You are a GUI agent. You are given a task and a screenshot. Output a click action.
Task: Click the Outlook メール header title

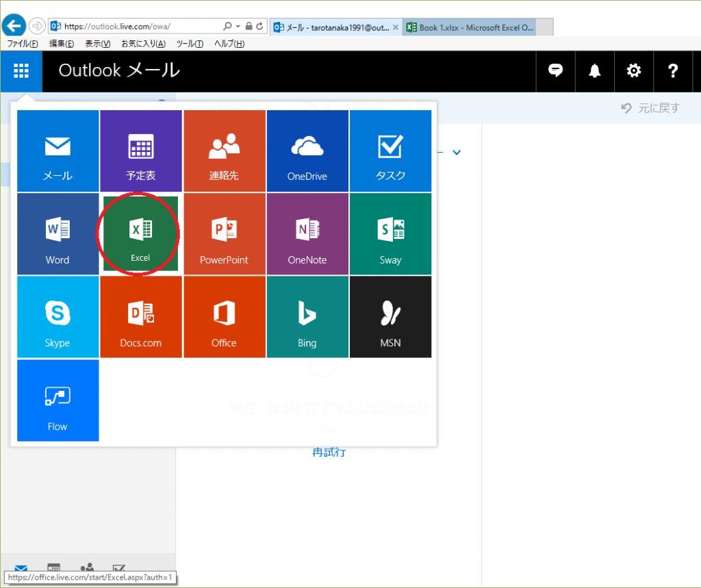coord(119,71)
